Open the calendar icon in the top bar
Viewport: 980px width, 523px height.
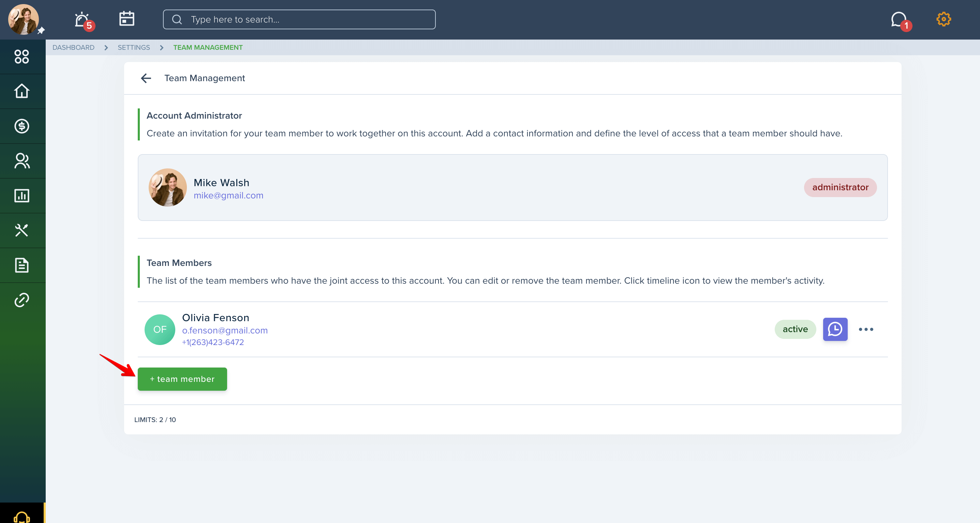tap(127, 19)
